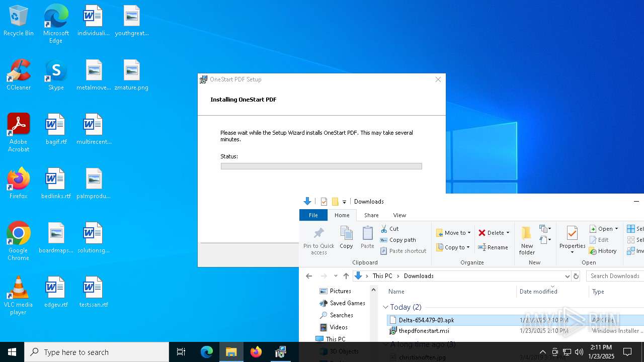Go back in Explorer navigation
The width and height of the screenshot is (644, 362).
[309, 276]
